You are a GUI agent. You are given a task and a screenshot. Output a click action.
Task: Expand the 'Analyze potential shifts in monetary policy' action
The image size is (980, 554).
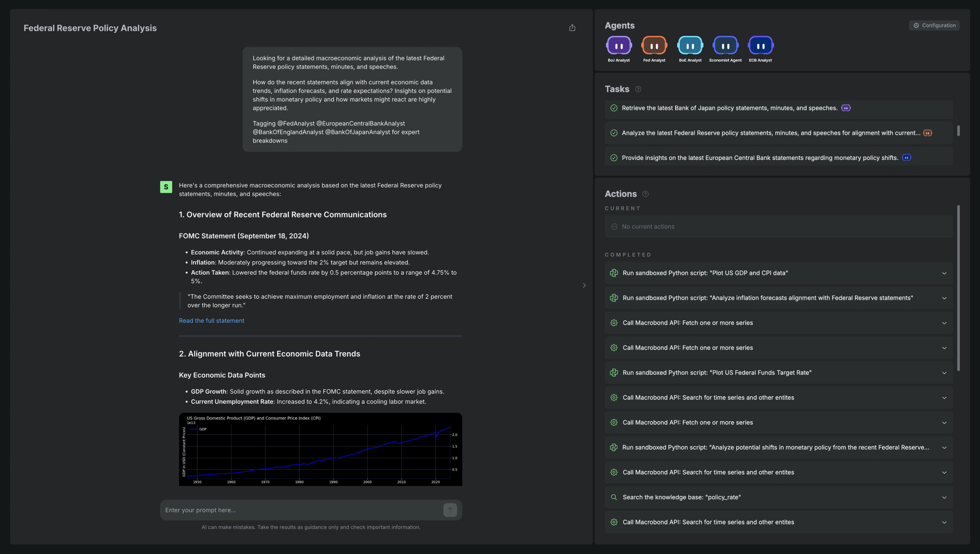click(944, 447)
